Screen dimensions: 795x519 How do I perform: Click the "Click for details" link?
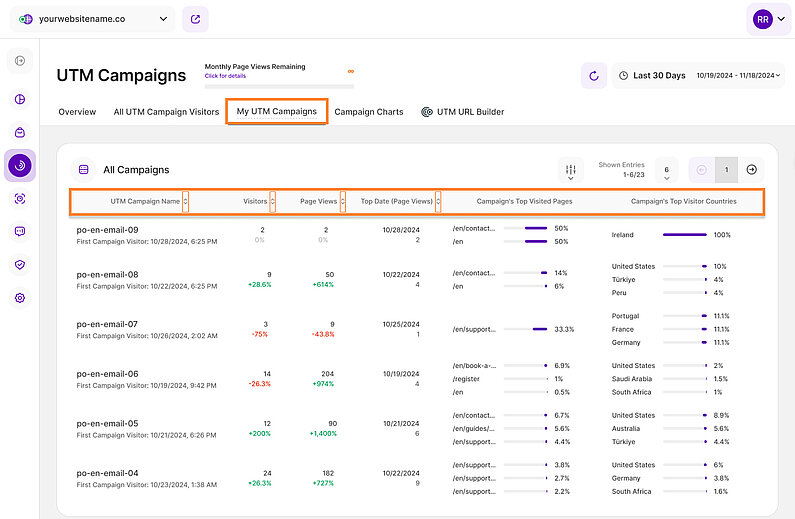coord(225,76)
